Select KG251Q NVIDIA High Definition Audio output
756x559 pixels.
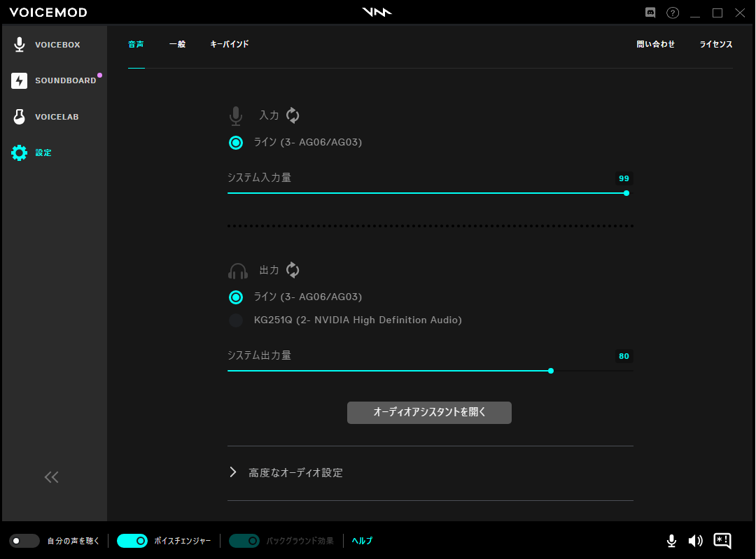[236, 320]
